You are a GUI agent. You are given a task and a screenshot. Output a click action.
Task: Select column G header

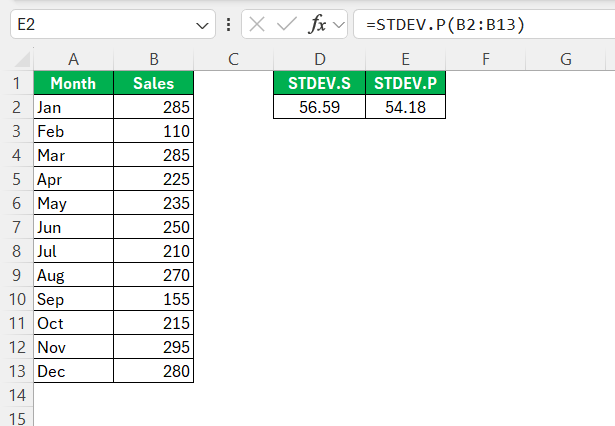click(x=566, y=59)
